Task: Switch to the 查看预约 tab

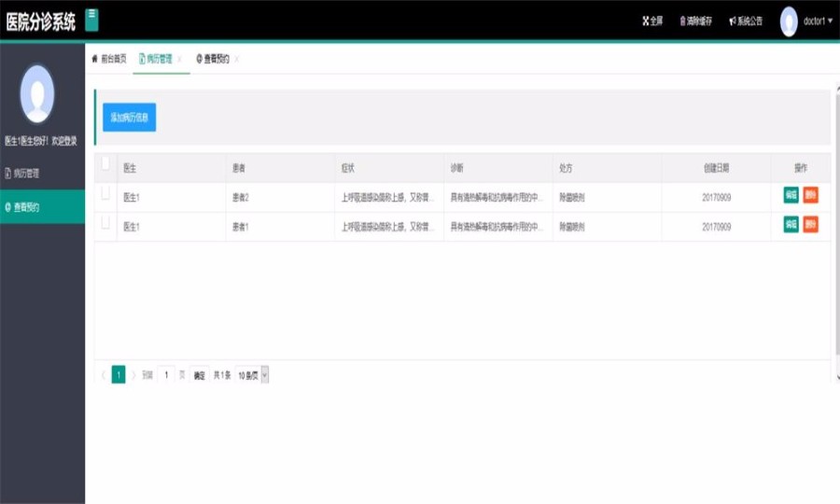Action: tap(213, 59)
